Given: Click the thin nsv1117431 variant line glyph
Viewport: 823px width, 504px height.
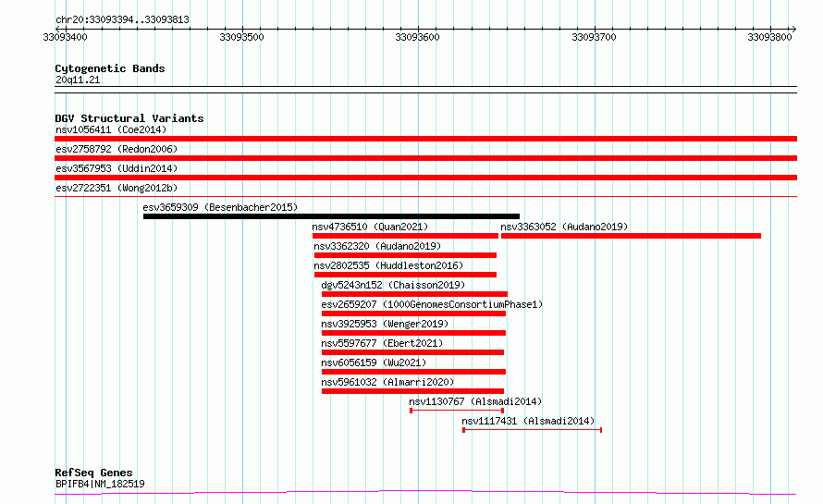Looking at the screenshot, I should click(533, 430).
